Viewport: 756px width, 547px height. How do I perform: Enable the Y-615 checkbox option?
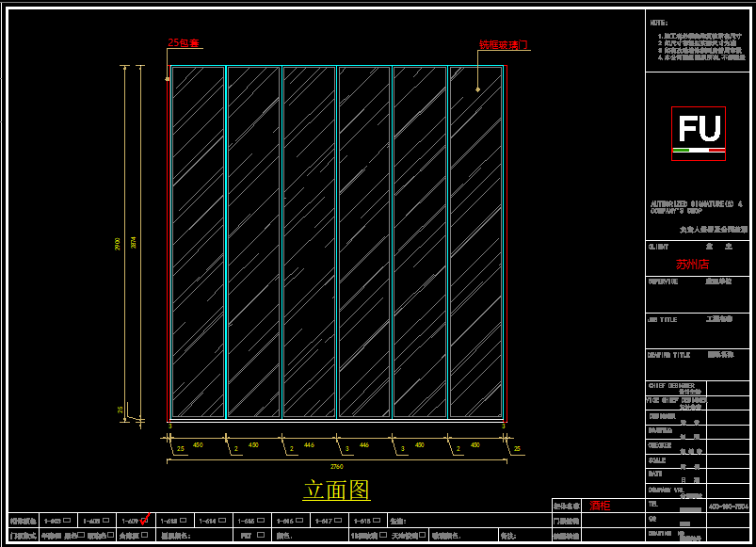pos(376,520)
